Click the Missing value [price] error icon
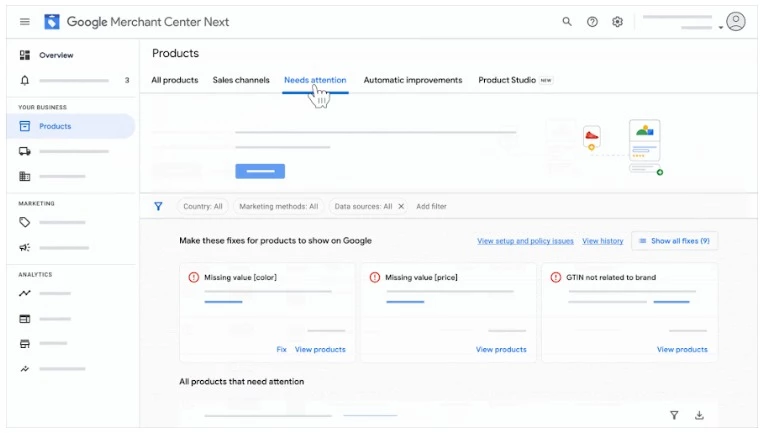 point(375,277)
